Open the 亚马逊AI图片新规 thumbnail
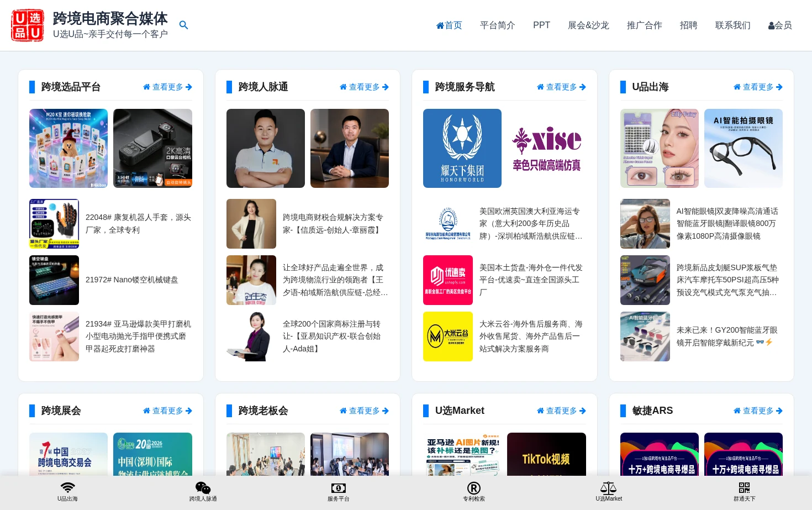This screenshot has height=510, width=812. tap(462, 454)
